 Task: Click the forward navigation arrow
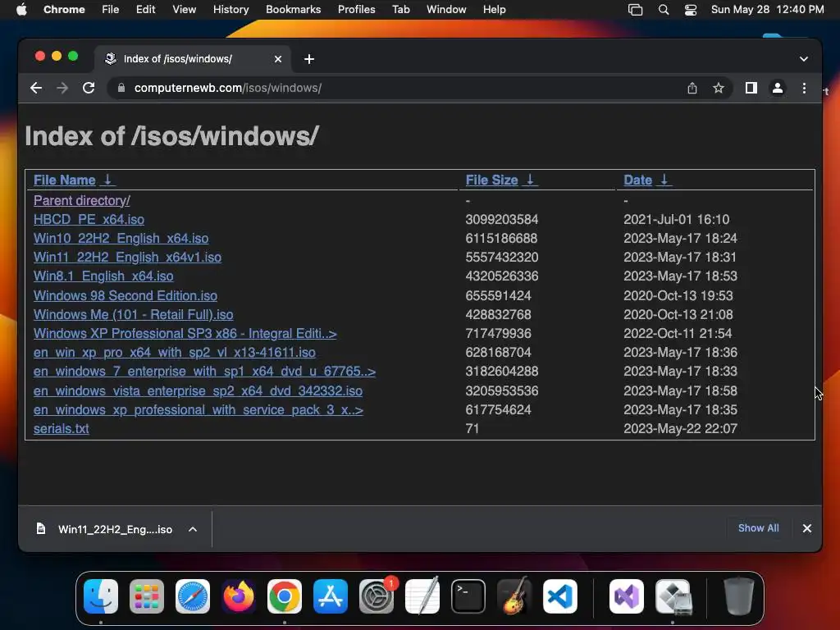(x=62, y=88)
